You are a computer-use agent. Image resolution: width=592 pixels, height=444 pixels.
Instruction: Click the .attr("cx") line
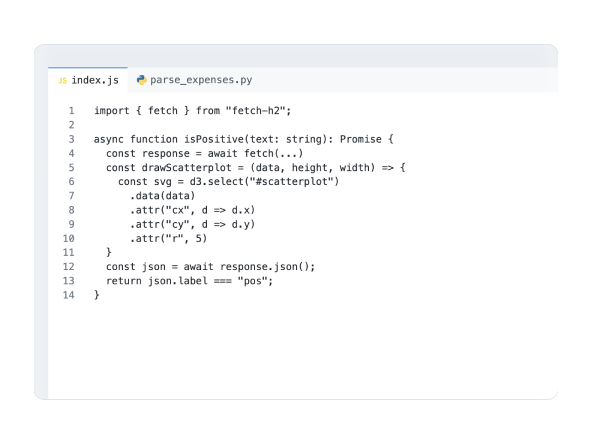click(193, 210)
